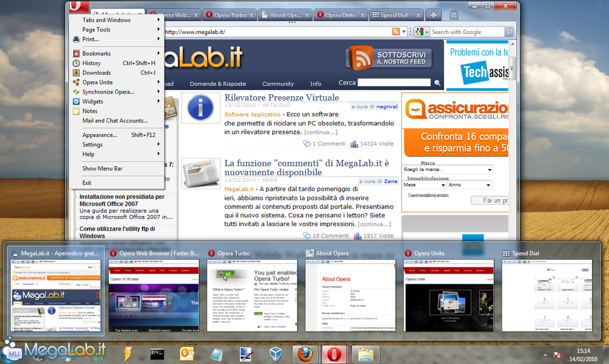Open Appearance settings entry

(116, 135)
